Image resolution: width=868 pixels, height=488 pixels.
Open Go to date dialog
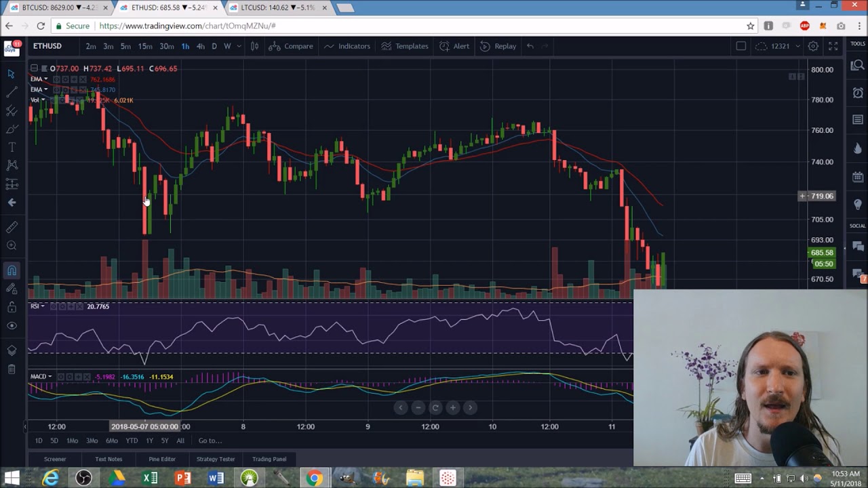click(210, 441)
